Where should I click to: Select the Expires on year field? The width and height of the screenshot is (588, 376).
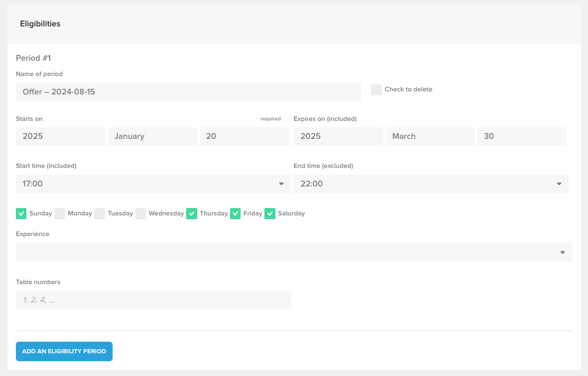338,136
